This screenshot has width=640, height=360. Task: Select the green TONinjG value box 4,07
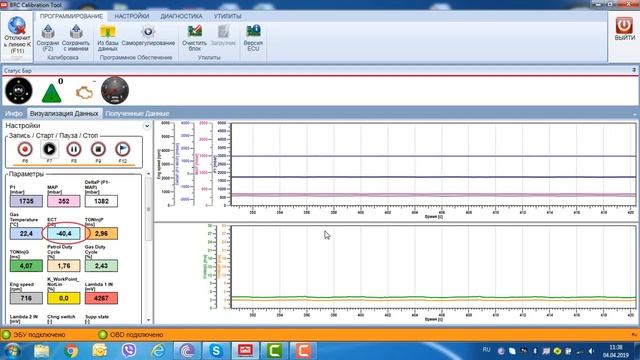(26, 266)
